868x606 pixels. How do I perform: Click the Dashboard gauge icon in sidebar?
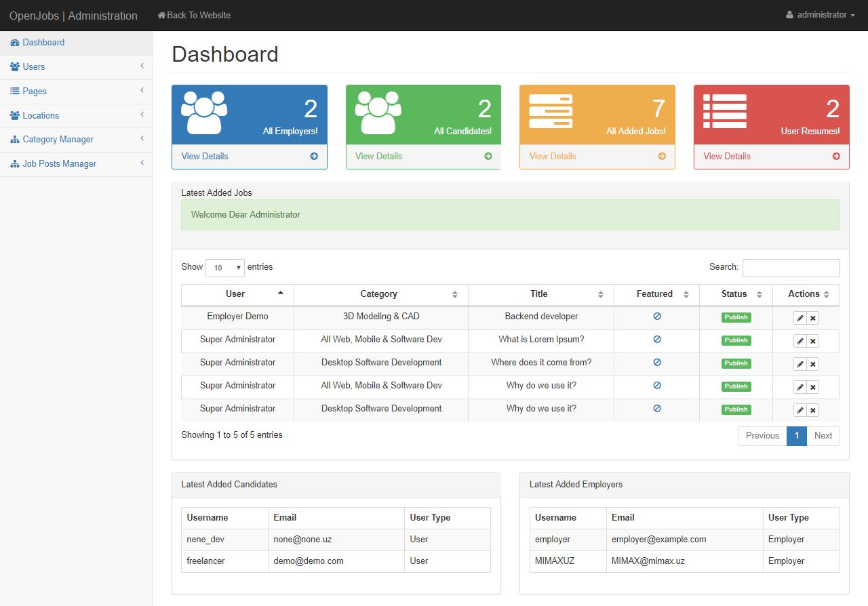(x=15, y=43)
